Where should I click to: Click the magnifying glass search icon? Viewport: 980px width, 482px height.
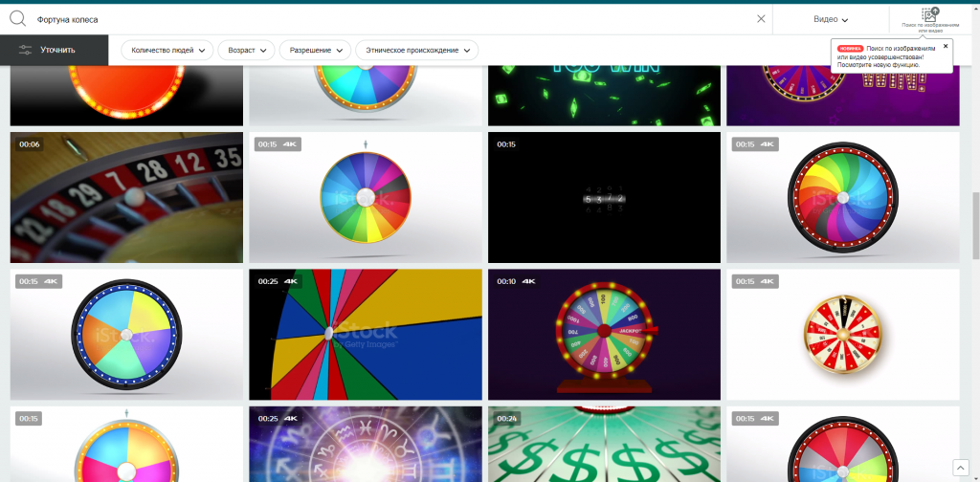(17, 19)
